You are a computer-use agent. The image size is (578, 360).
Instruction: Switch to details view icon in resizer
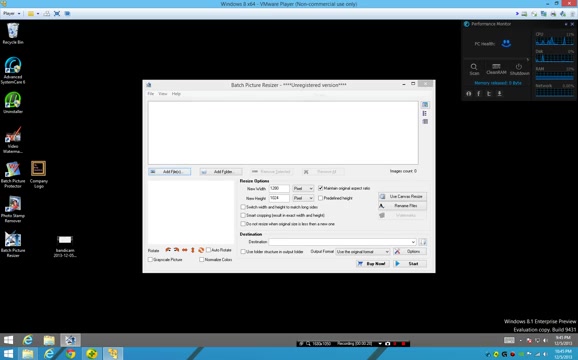click(425, 122)
